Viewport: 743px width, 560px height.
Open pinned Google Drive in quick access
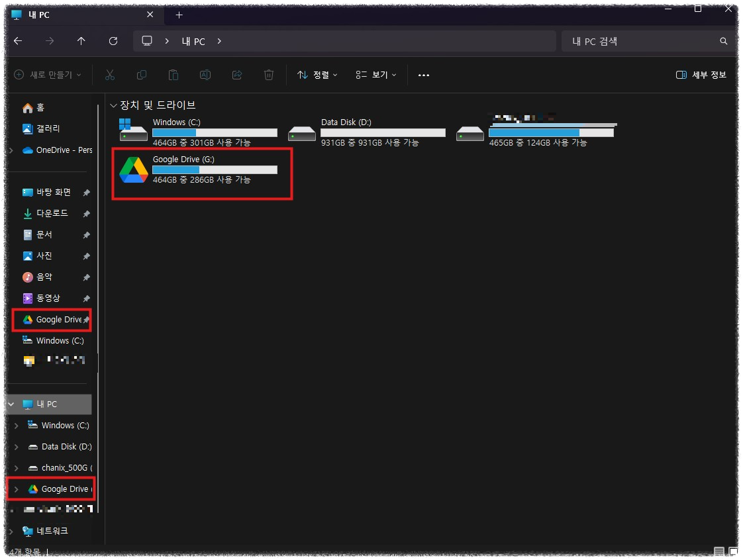click(52, 320)
